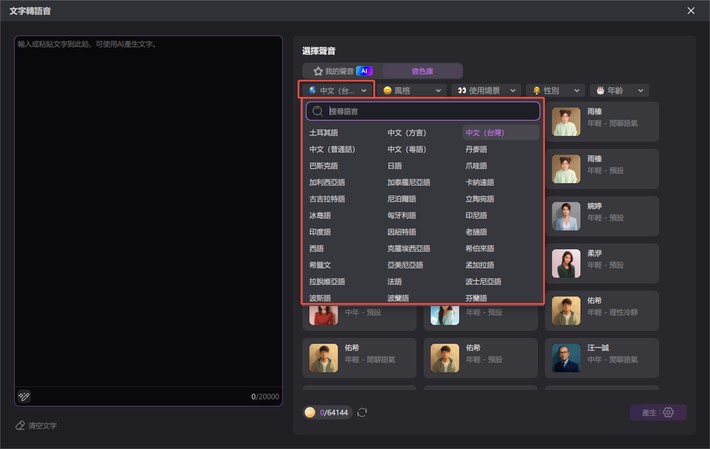The image size is (710, 449).
Task: Choose 中文 (普通話) from the language list
Action: click(332, 149)
